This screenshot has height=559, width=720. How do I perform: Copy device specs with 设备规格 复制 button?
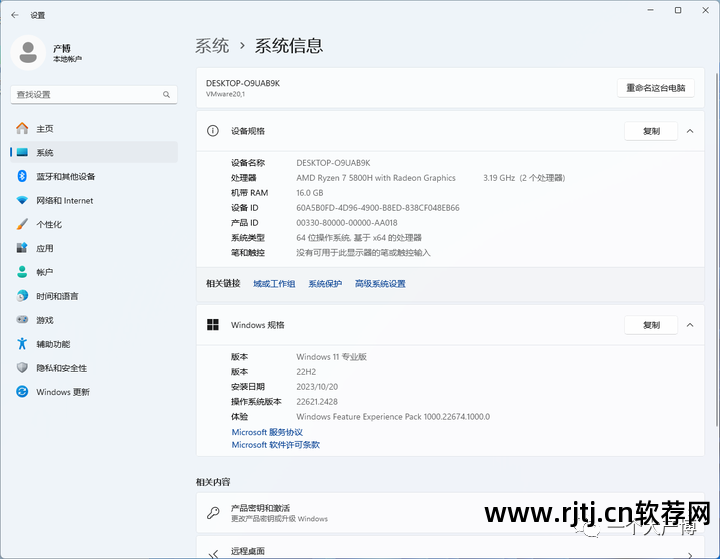651,131
